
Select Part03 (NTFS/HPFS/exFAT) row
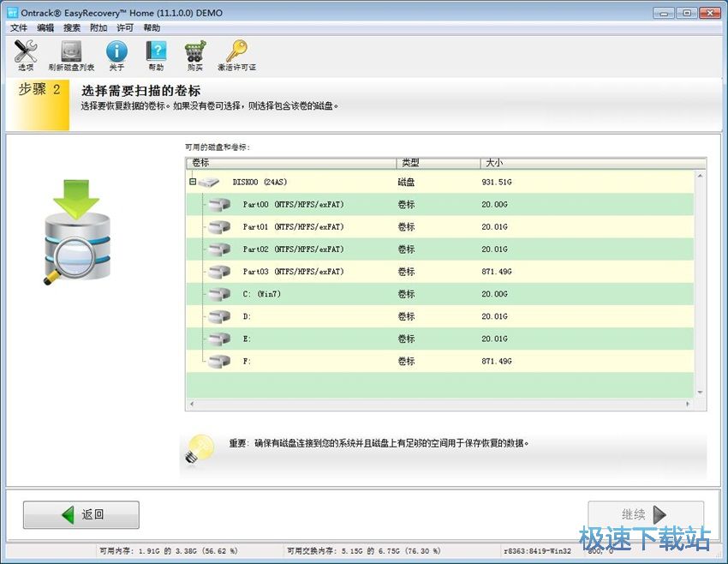[439, 272]
